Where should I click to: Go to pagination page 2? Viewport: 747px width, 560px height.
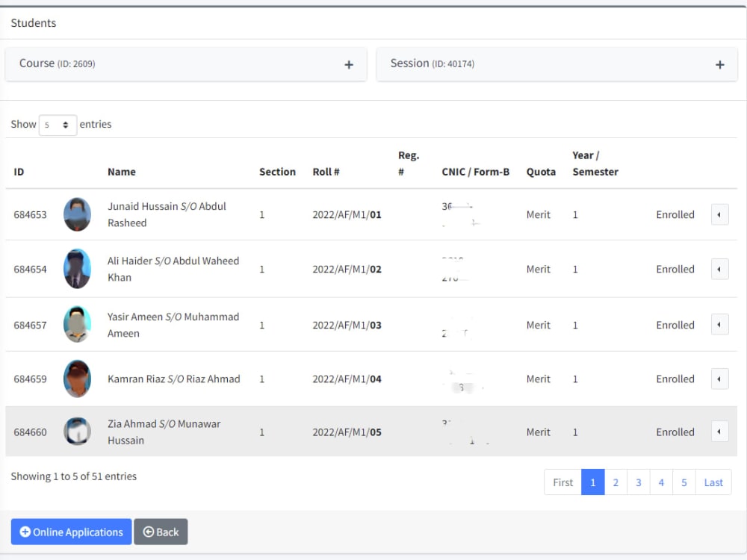(616, 482)
